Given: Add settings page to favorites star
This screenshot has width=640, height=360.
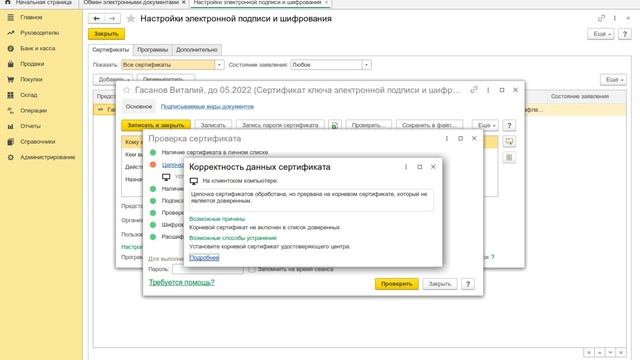Looking at the screenshot, I should pos(131,18).
